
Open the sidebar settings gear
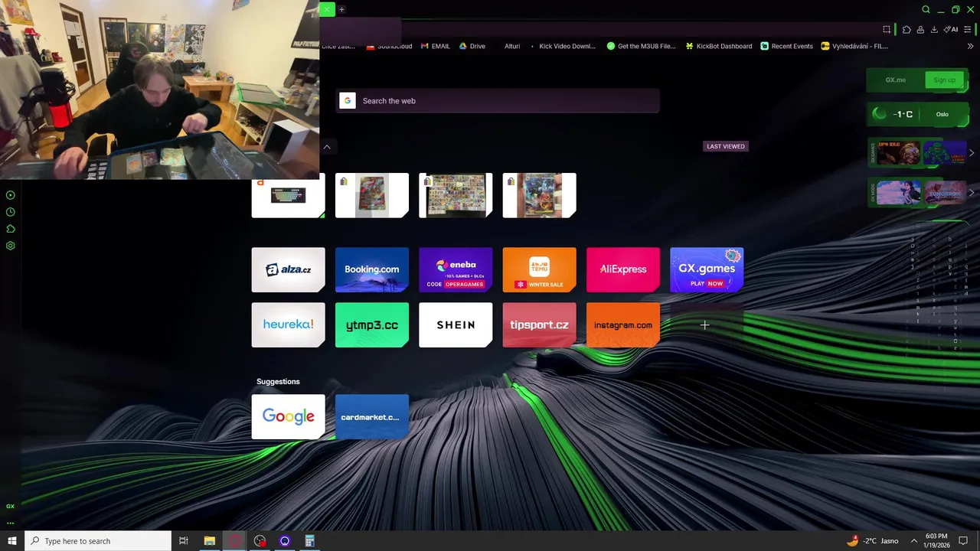pos(11,246)
